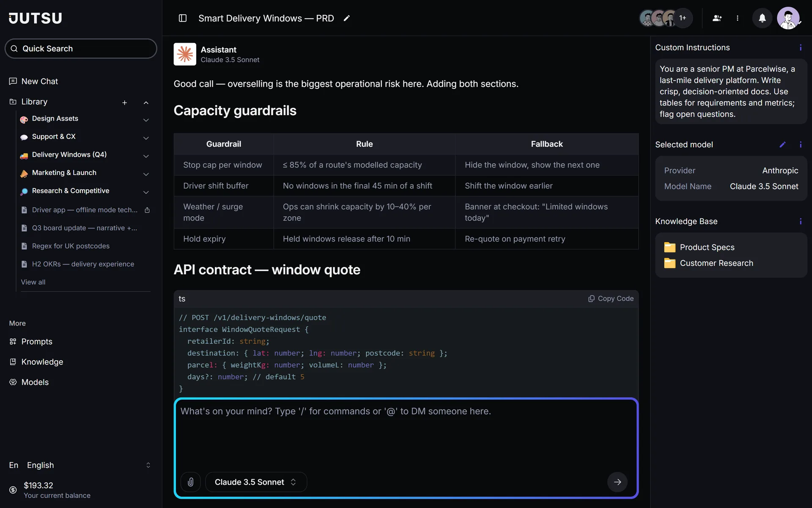The image size is (812, 508).
Task: Open the Knowledge page
Action: [x=36, y=362]
